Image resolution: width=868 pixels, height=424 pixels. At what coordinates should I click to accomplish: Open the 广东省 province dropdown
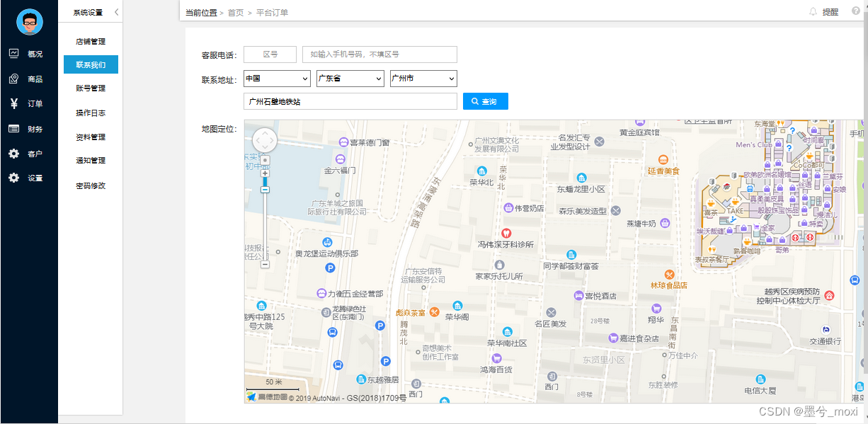(x=350, y=79)
